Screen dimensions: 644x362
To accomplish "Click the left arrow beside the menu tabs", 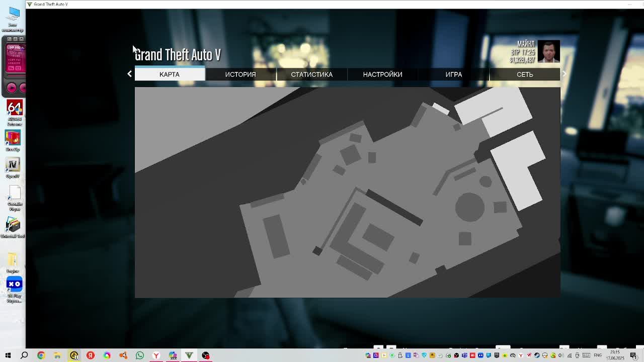I will tap(129, 74).
